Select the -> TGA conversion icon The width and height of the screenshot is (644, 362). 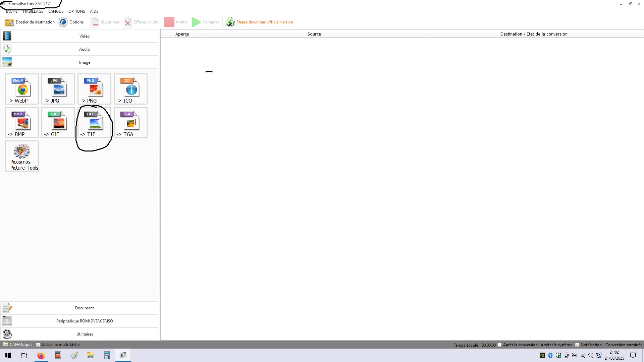pos(130,123)
